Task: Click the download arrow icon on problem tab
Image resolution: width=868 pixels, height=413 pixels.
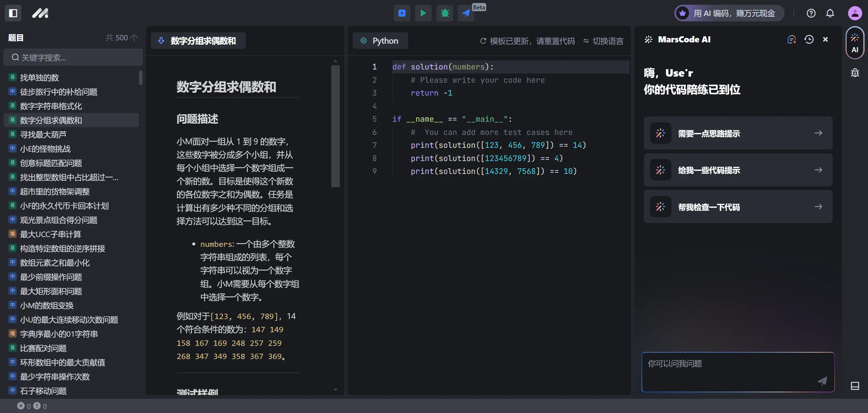Action: [x=161, y=41]
